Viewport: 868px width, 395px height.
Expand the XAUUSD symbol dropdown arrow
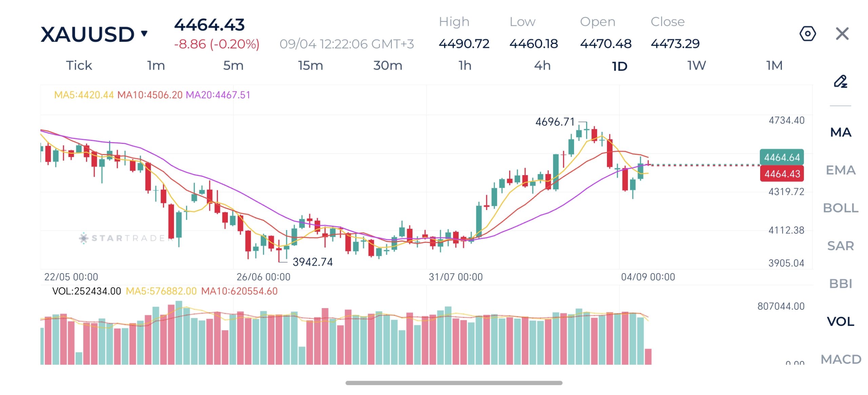[x=144, y=33]
